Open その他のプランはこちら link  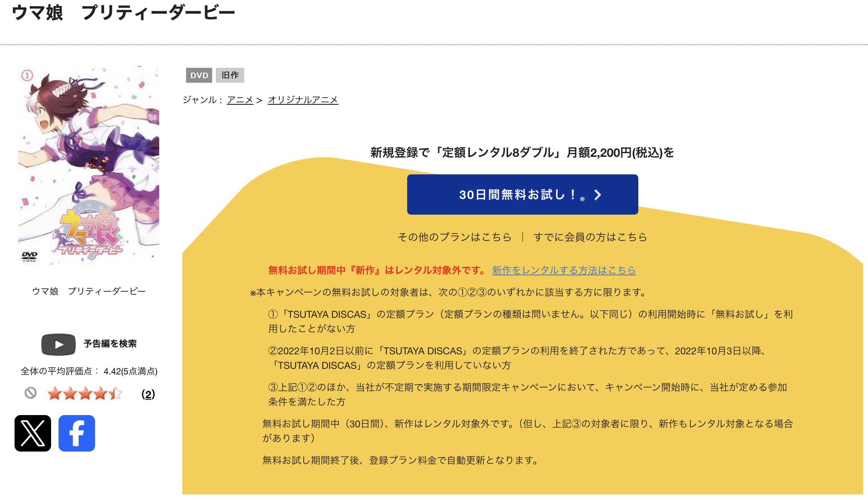tap(455, 237)
